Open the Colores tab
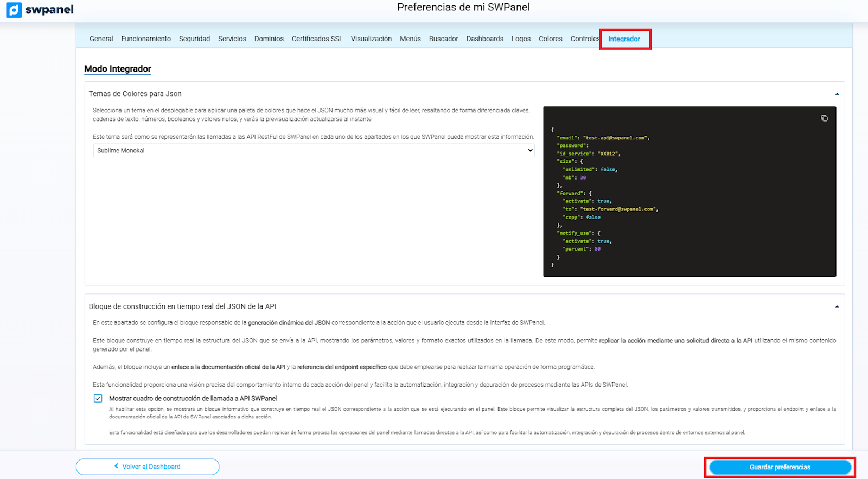The image size is (868, 479). (x=550, y=39)
